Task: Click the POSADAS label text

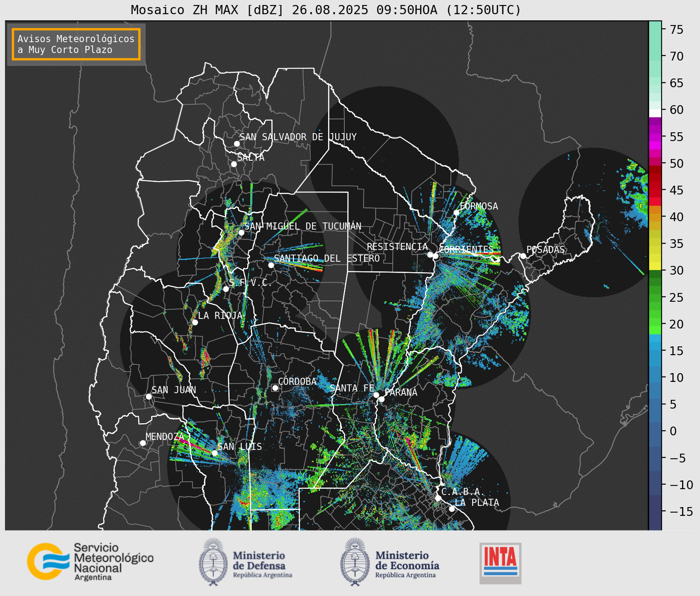Action: [546, 250]
